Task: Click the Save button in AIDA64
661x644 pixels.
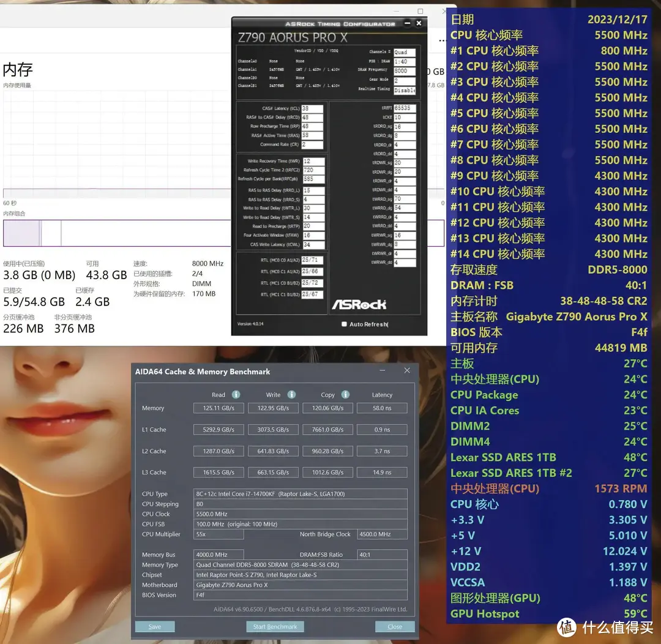Action: click(155, 626)
